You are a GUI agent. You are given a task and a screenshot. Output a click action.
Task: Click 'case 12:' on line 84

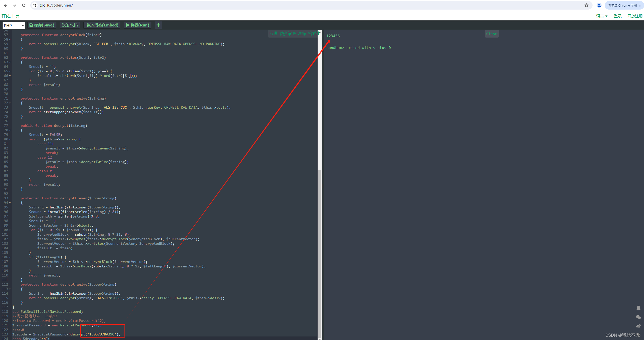tap(46, 157)
